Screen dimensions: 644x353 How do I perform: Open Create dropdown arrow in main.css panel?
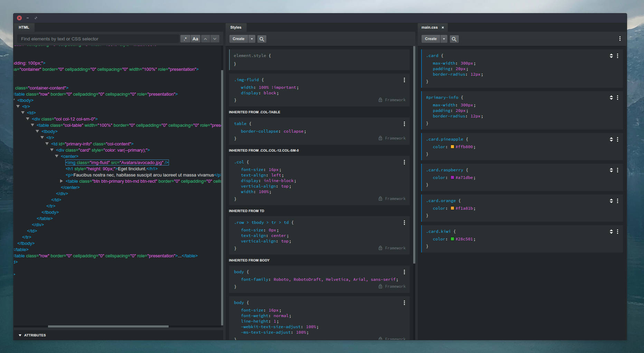(444, 39)
